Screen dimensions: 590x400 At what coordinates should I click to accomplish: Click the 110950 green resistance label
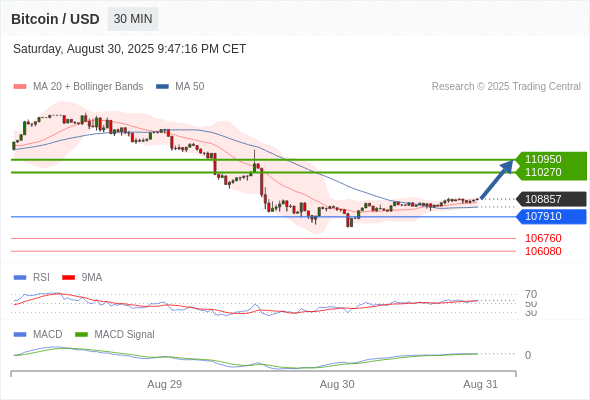point(543,159)
